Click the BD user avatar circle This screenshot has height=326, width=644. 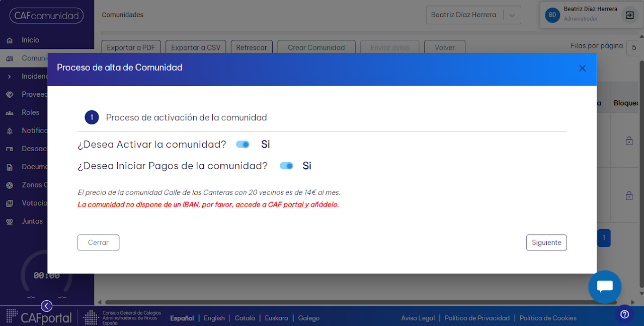tap(552, 15)
